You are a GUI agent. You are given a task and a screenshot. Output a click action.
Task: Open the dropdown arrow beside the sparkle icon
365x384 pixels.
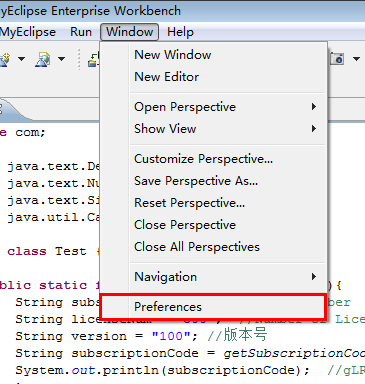[21, 59]
